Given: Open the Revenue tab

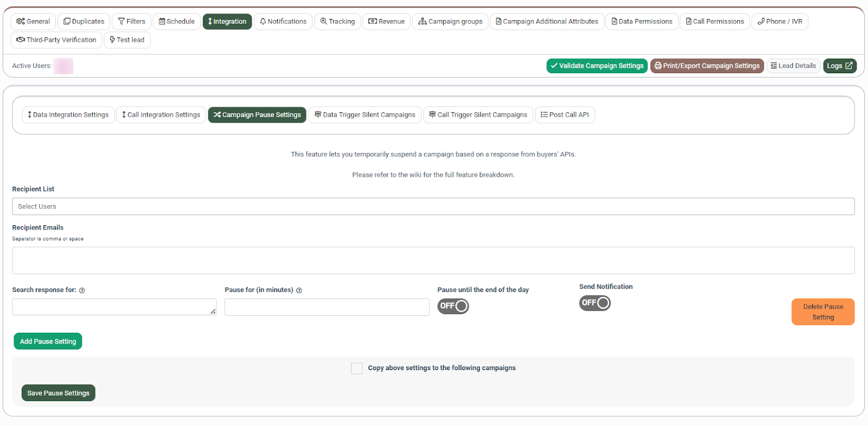Looking at the screenshot, I should [x=386, y=22].
